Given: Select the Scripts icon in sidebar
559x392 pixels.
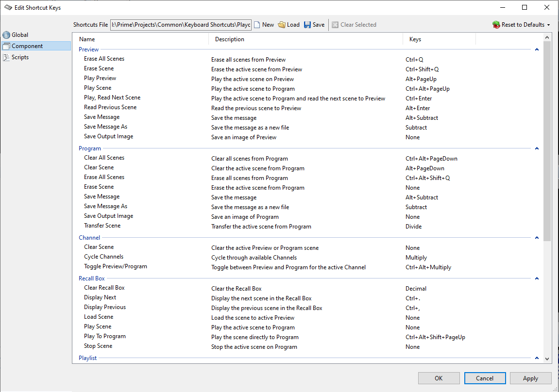Looking at the screenshot, I should (6, 57).
